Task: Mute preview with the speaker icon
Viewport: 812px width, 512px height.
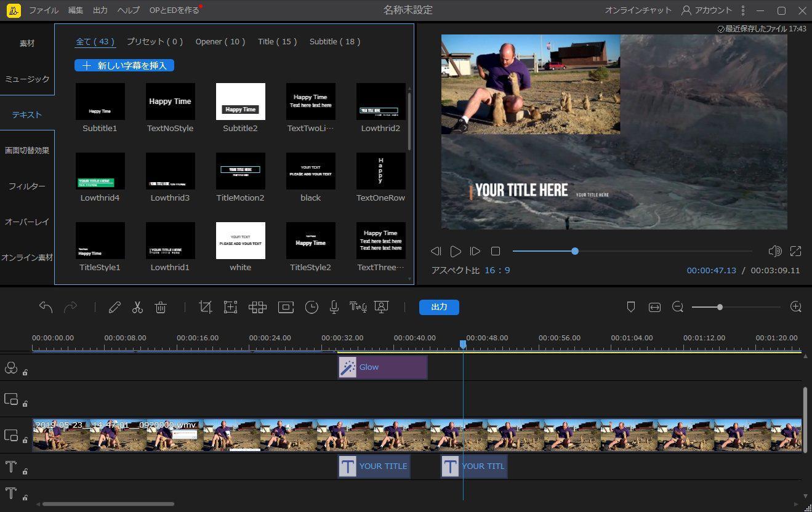Action: (x=774, y=251)
